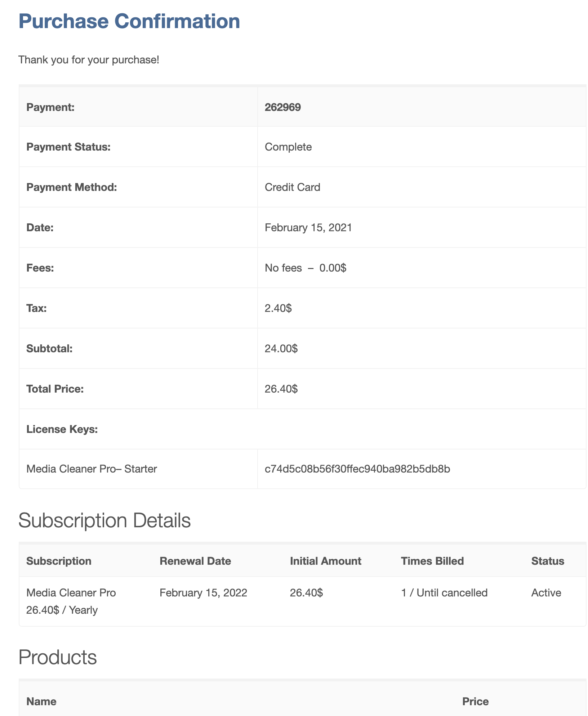The height and width of the screenshot is (716, 588).
Task: Click the Purchase Confirmation heading
Action: pos(129,21)
